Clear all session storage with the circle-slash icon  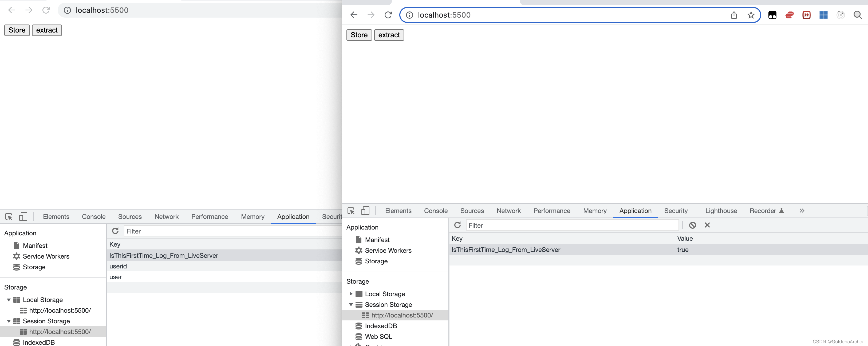pyautogui.click(x=692, y=226)
